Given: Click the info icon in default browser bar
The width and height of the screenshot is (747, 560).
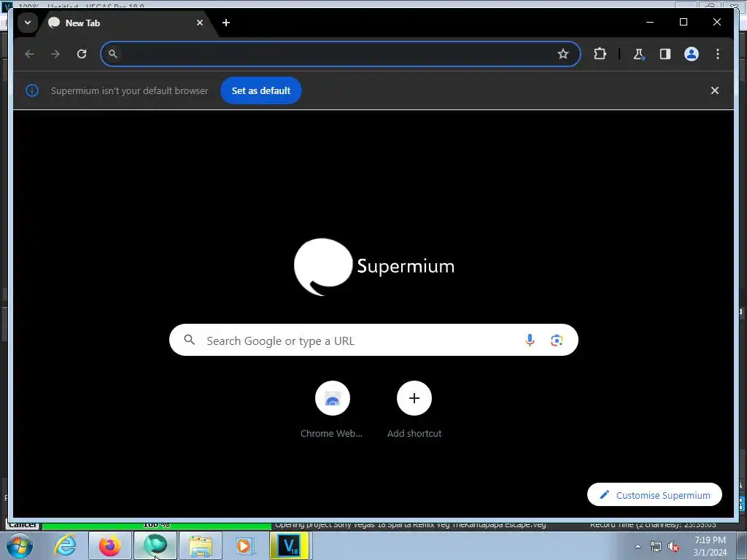Looking at the screenshot, I should click(32, 90).
